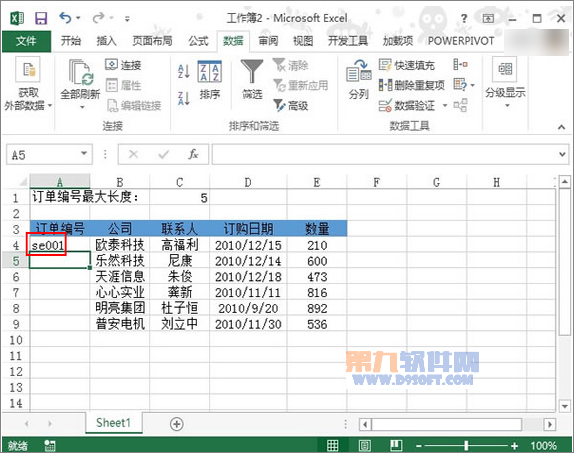The image size is (574, 453).
Task: Click zoom out minus button
Action: point(419,446)
